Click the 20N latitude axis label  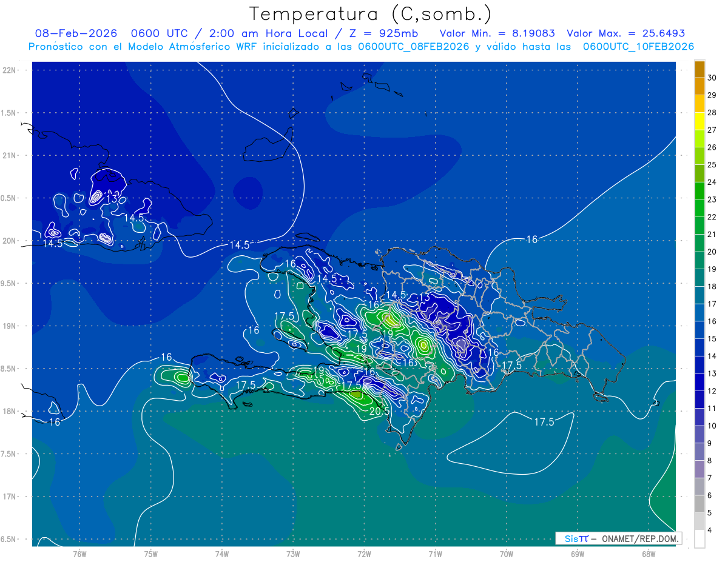[10, 241]
